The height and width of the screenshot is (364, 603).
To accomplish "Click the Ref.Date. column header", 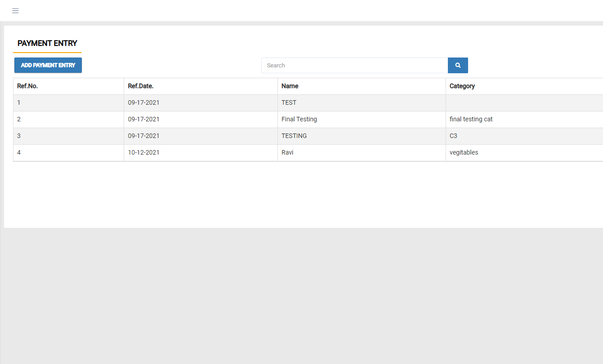I will coord(141,86).
